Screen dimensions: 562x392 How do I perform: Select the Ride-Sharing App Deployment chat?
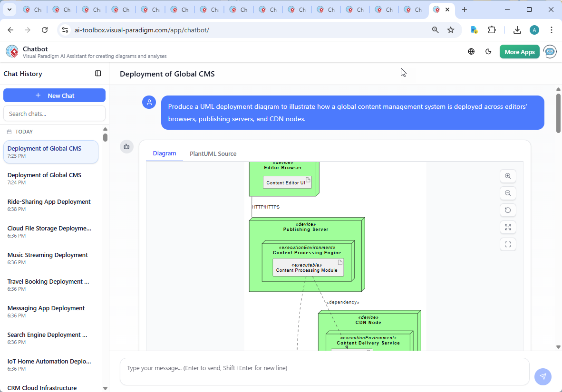click(x=48, y=201)
